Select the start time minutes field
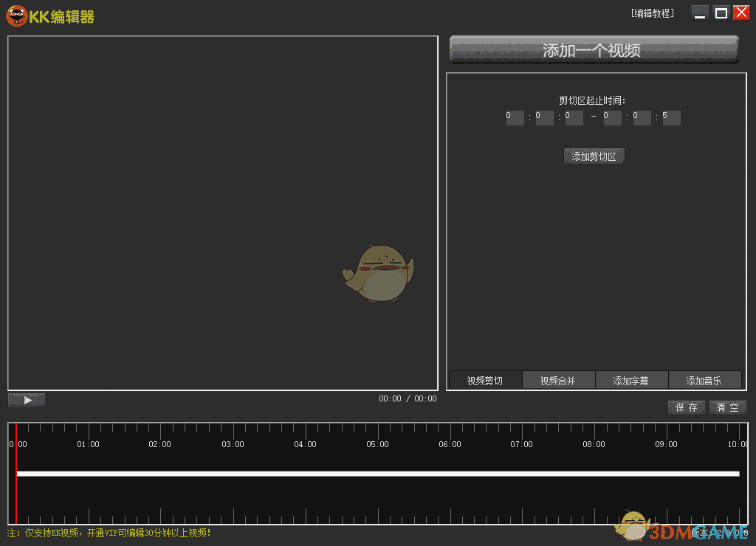This screenshot has width=756, height=546. [544, 117]
